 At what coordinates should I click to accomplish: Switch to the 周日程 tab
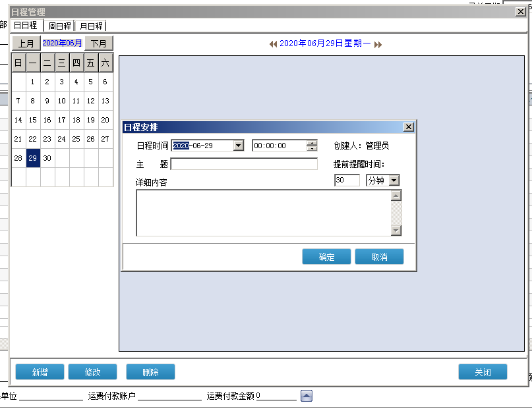tap(60, 26)
